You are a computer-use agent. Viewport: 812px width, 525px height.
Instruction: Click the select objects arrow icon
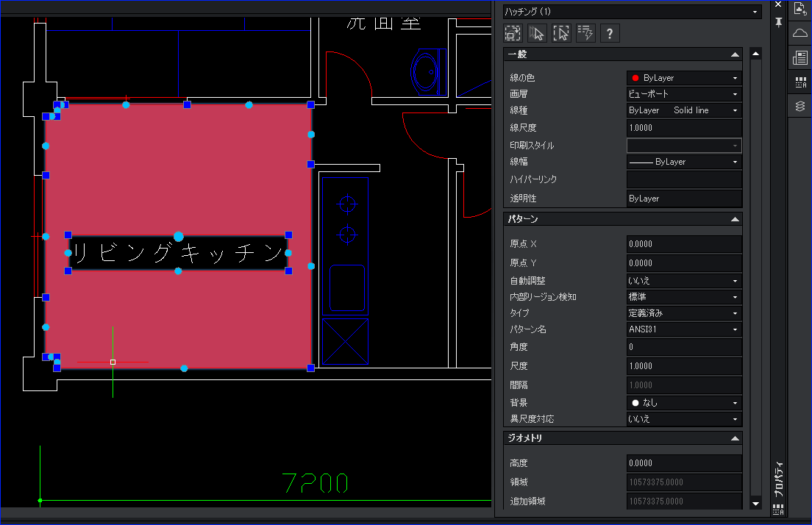coord(537,34)
